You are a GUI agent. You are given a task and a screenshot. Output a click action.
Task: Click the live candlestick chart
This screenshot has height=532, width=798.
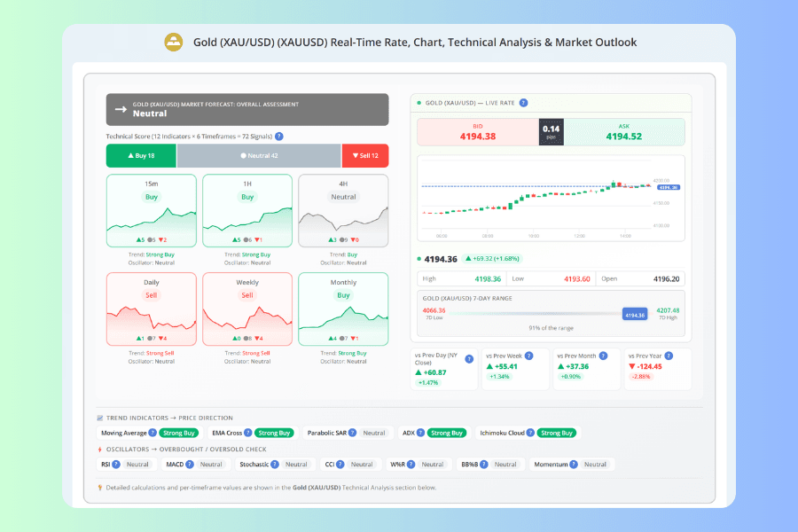[551, 199]
